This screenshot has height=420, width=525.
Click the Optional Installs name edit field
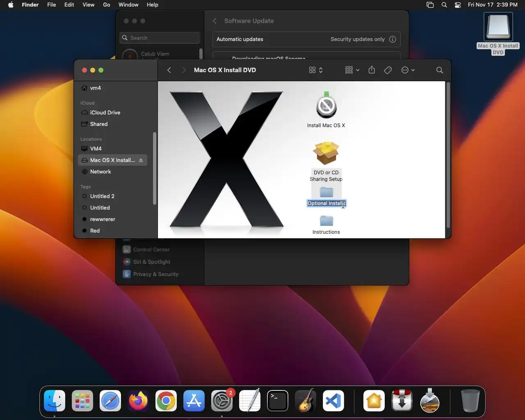point(326,203)
